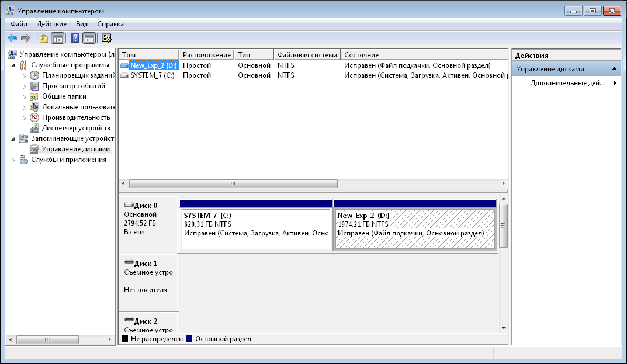
Task: Open Help with the blue question mark icon
Action: [x=75, y=39]
